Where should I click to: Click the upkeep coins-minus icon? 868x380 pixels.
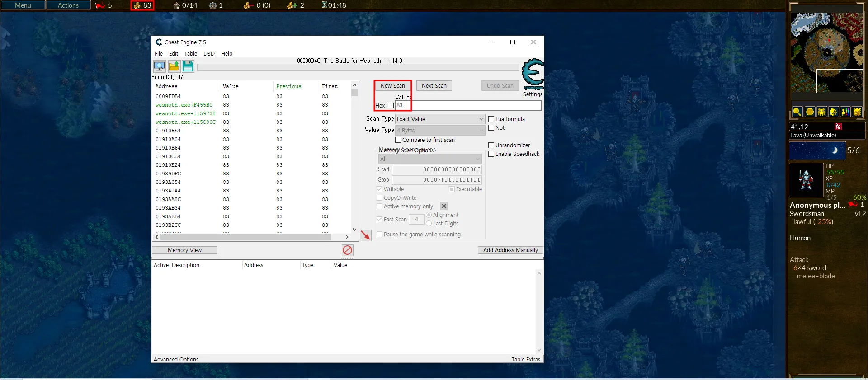(x=249, y=5)
